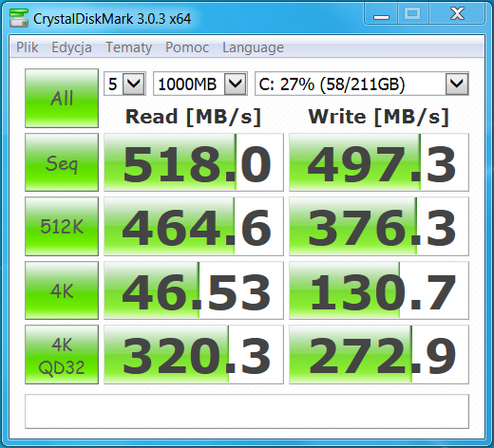
Task: Open the Language menu
Action: 253,47
